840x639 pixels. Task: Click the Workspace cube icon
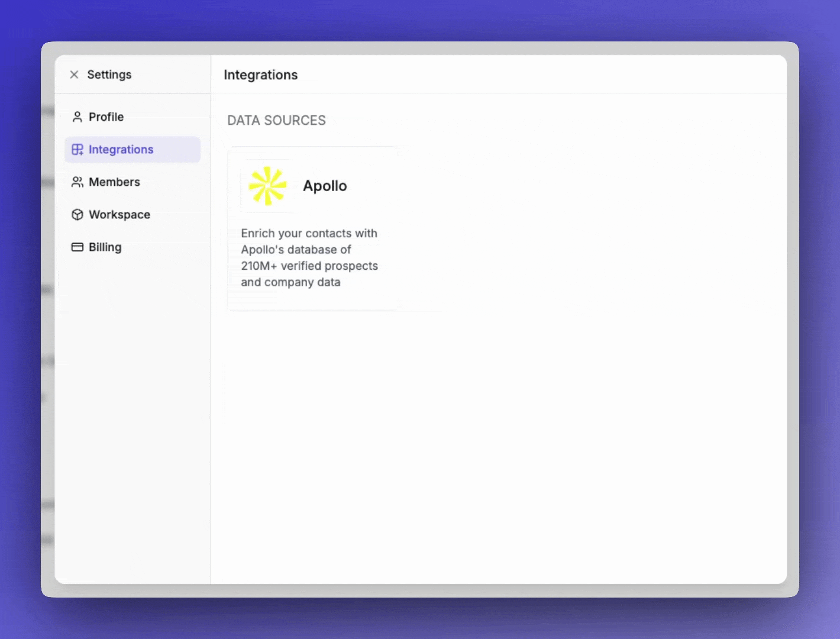(77, 215)
